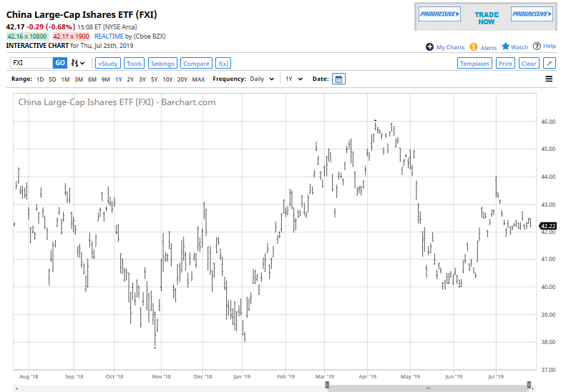Open the My Charts link
566x392 pixels.
[450, 47]
